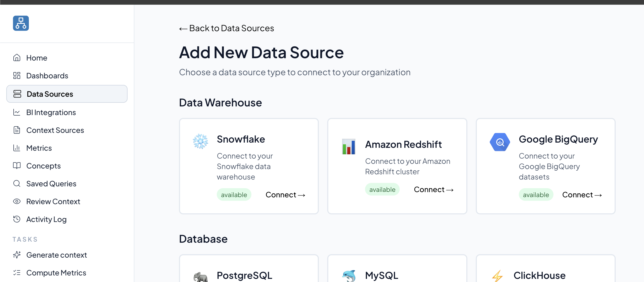
Task: Click Back to Data Sources
Action: 226,28
